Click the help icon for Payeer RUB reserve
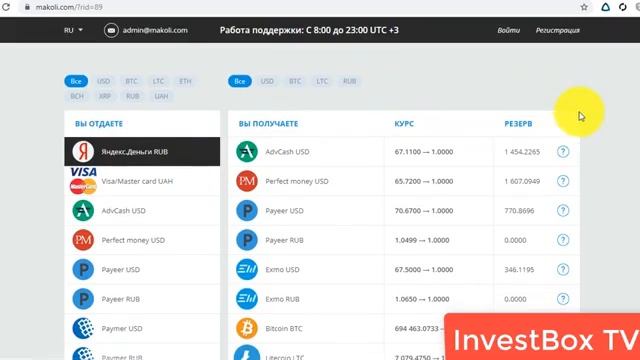The image size is (640, 360). point(563,240)
